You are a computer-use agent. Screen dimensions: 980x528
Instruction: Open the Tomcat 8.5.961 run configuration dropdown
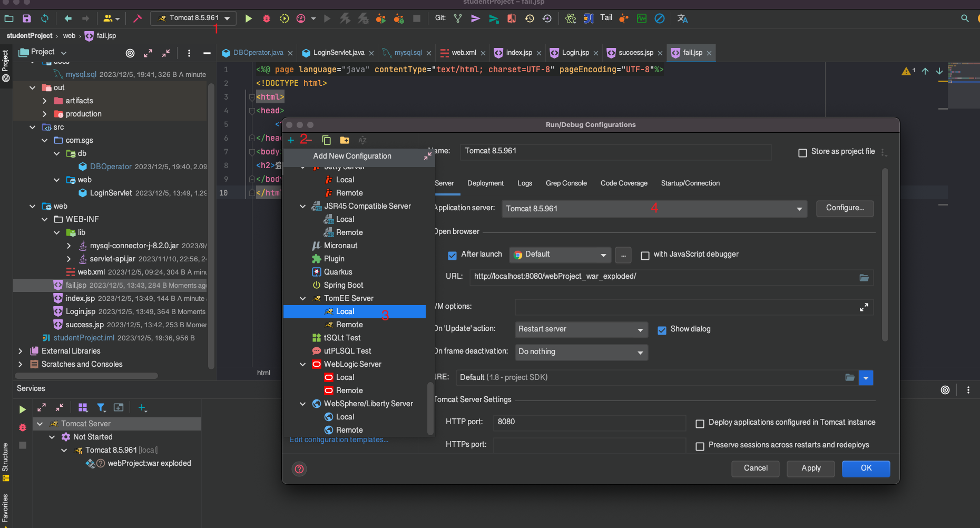click(193, 18)
